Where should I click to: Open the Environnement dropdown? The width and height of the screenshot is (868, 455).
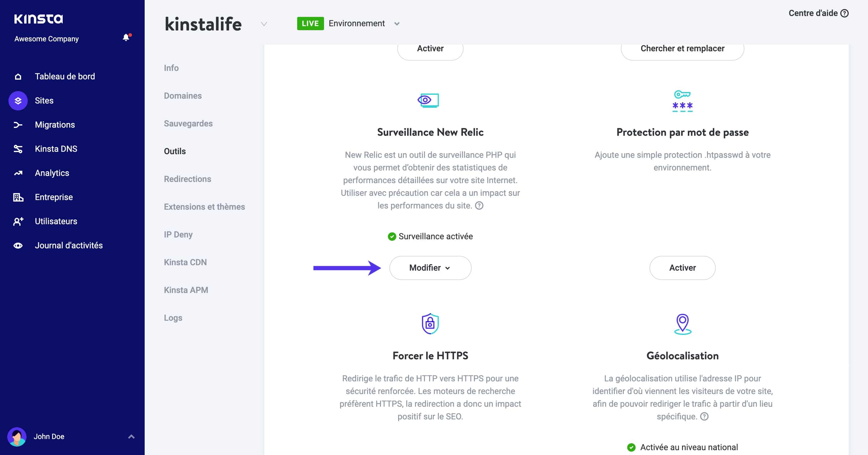tap(397, 24)
